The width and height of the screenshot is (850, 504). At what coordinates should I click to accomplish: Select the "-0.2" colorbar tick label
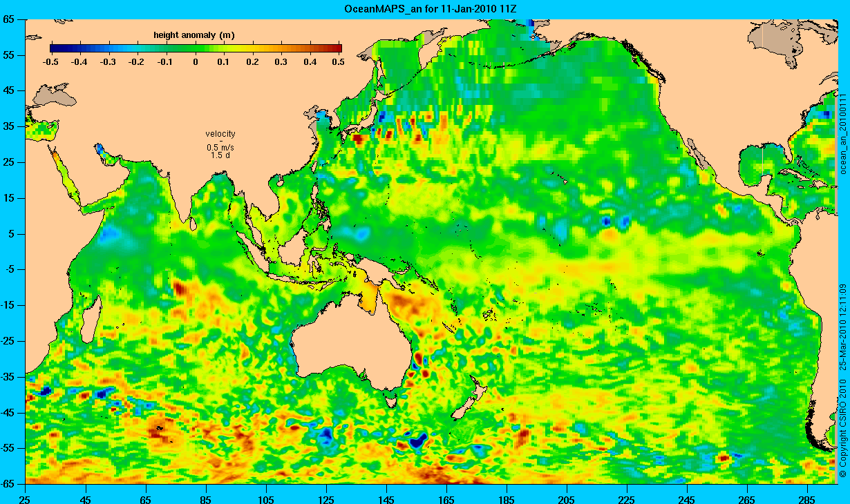point(137,62)
